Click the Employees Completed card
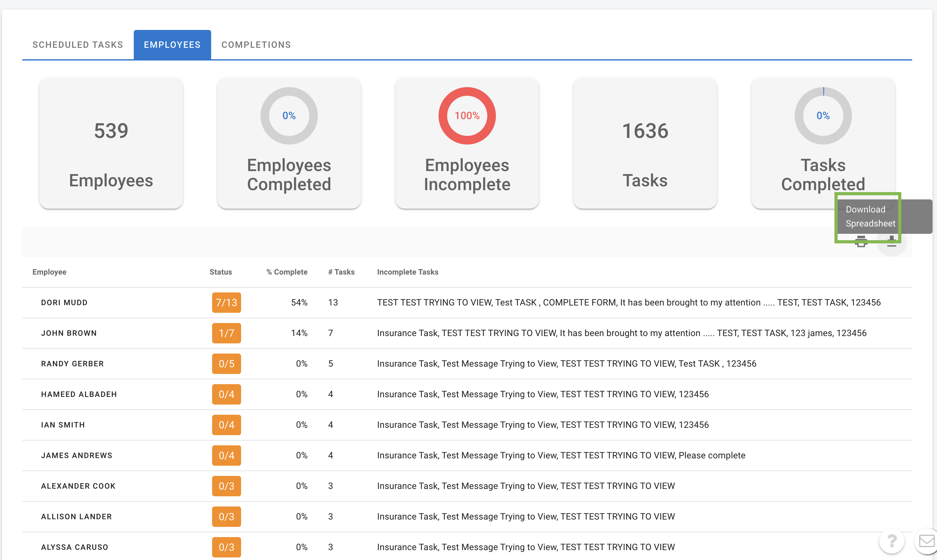 [289, 143]
